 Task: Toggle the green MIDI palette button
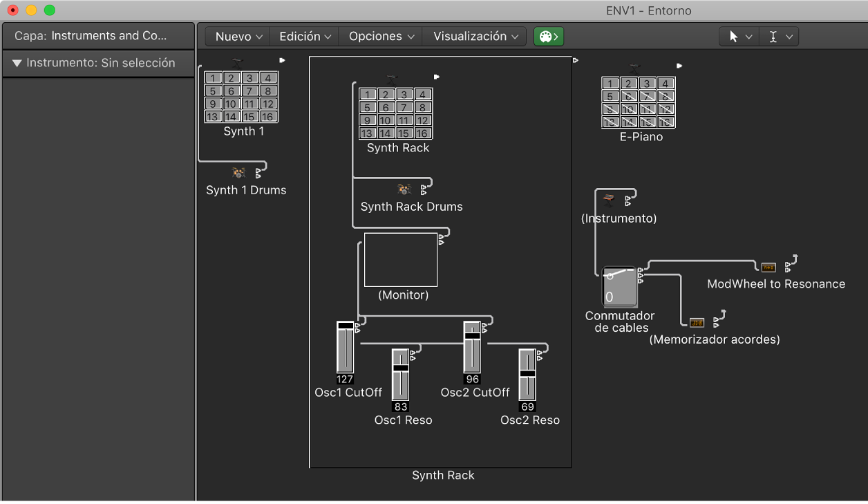pos(549,37)
